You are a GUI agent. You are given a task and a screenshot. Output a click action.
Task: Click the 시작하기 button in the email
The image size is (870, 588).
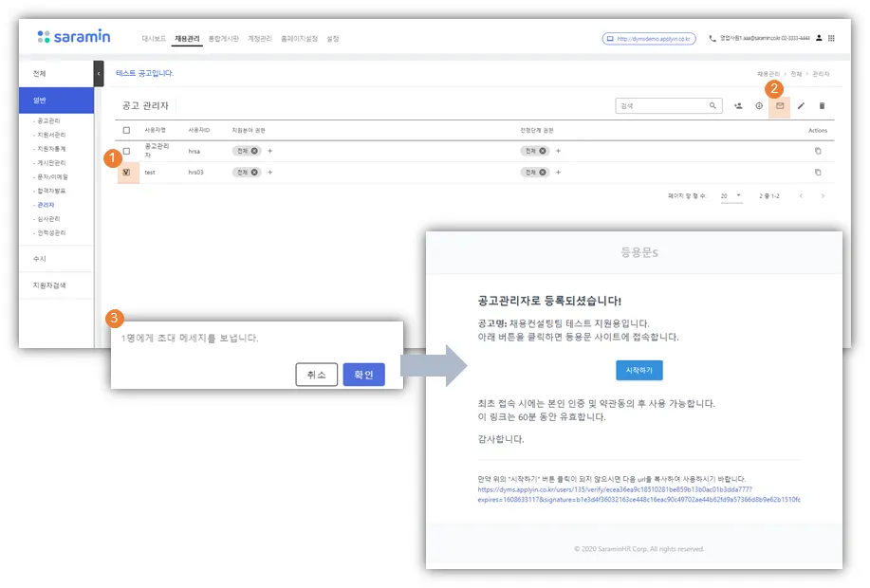pyautogui.click(x=639, y=370)
